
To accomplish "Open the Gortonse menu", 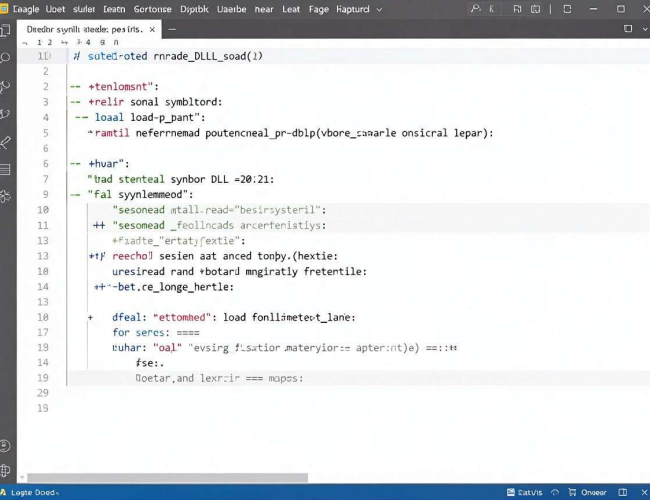I will (x=153, y=9).
